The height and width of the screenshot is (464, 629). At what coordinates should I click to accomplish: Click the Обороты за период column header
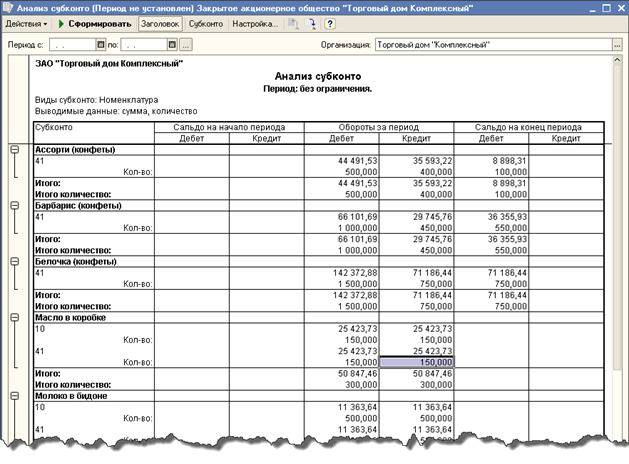[379, 127]
